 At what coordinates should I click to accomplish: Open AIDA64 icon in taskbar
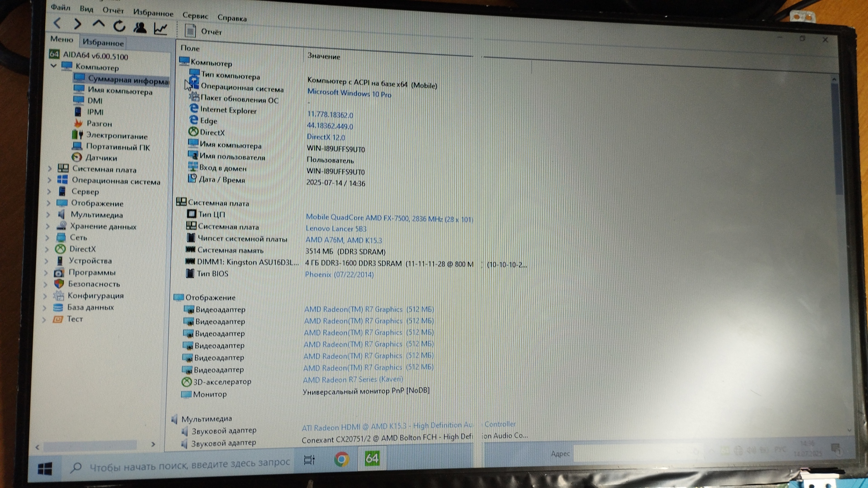point(372,459)
